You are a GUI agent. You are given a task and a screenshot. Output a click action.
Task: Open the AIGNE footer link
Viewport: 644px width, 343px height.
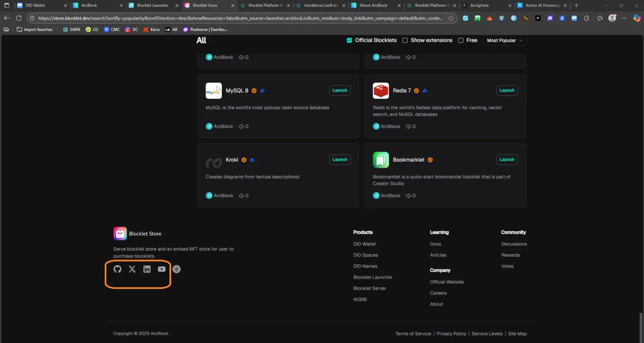(360, 299)
